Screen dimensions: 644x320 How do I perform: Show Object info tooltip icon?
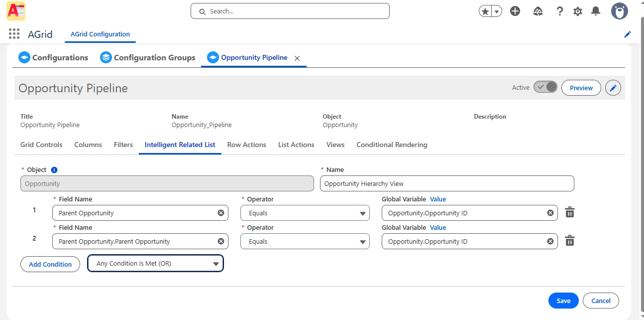[54, 170]
